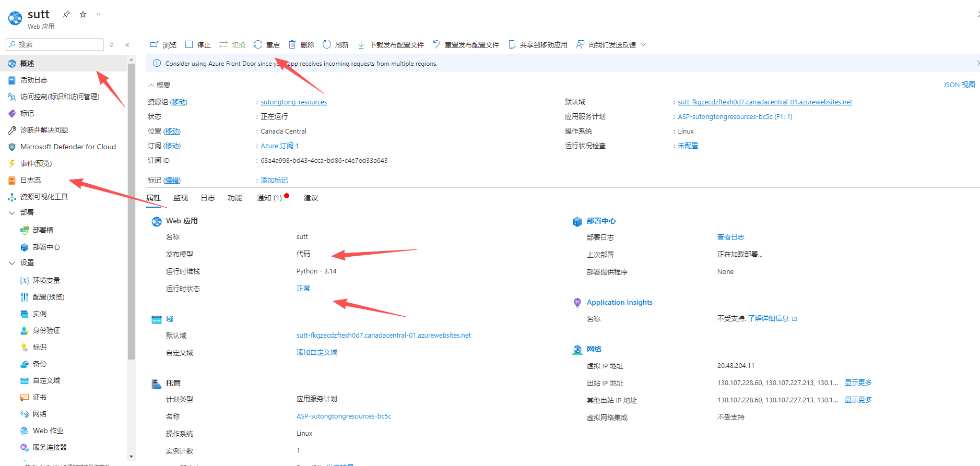980x466 pixels.
Task: Open JSON 视图 link
Action: tap(959, 85)
